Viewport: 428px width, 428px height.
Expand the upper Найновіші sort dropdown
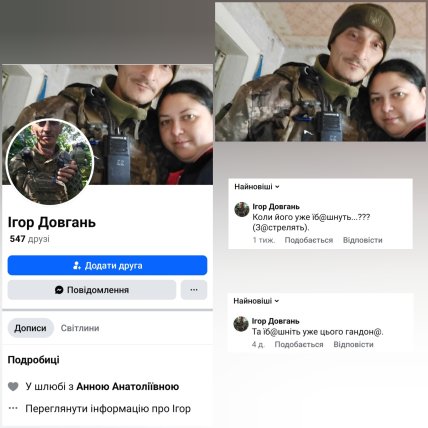click(x=257, y=187)
